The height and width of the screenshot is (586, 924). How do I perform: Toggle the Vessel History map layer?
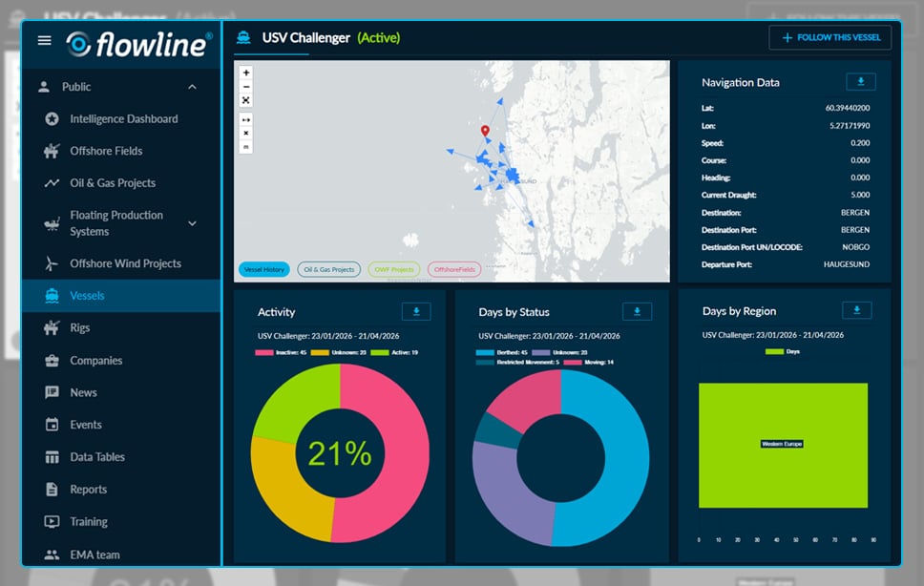(x=263, y=269)
